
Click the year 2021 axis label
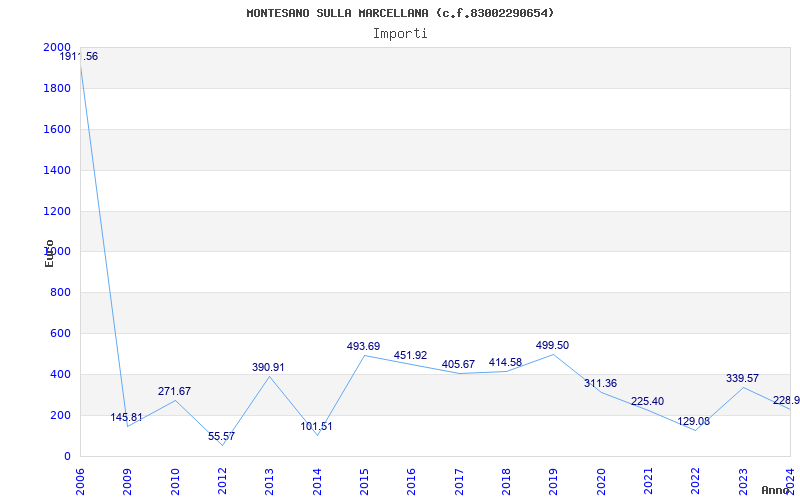point(648,482)
